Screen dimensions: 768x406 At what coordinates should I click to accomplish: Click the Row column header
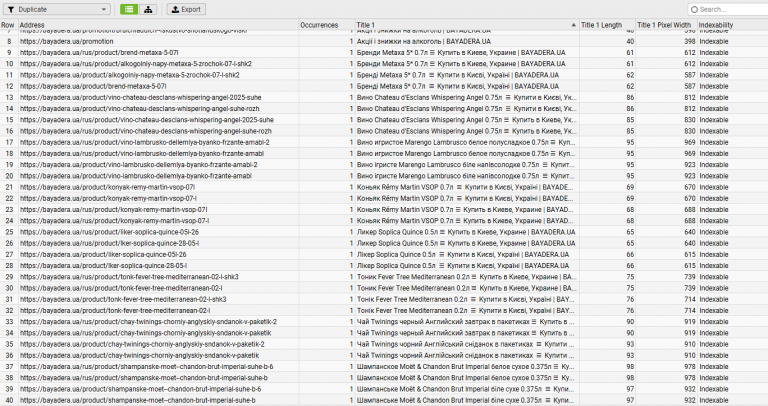[x=8, y=25]
